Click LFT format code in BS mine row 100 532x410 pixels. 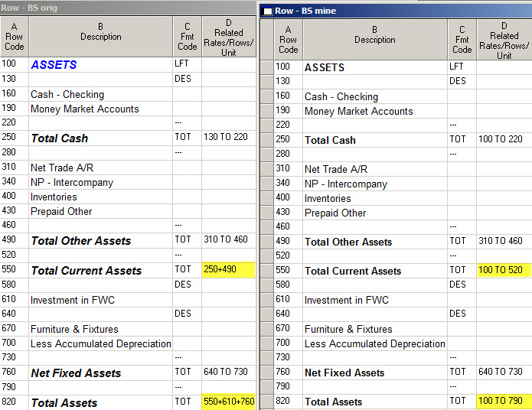456,67
